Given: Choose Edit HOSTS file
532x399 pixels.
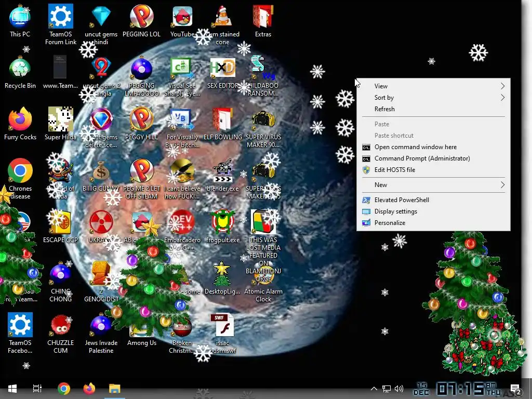Looking at the screenshot, I should pos(433,170).
